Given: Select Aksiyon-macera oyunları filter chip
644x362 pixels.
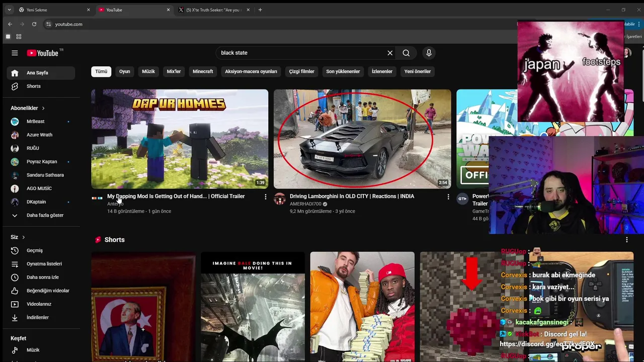Looking at the screenshot, I should (x=251, y=71).
